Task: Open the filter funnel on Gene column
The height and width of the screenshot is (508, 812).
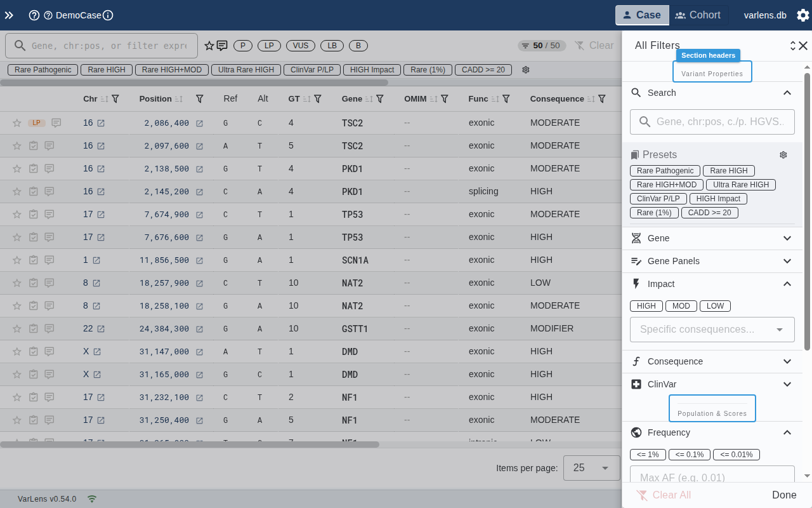Action: pos(379,98)
